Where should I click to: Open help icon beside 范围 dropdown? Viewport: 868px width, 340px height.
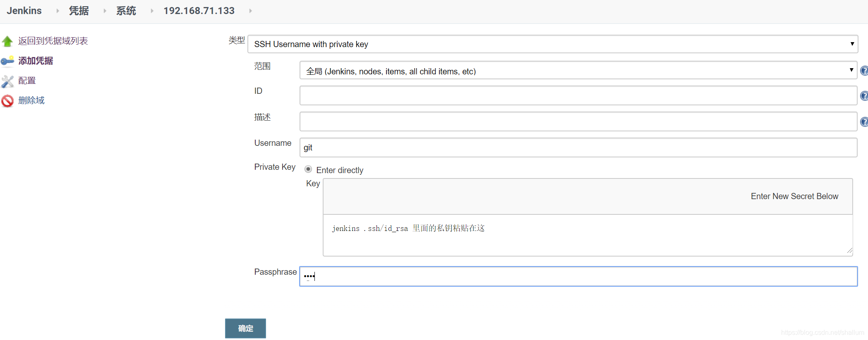coord(864,71)
